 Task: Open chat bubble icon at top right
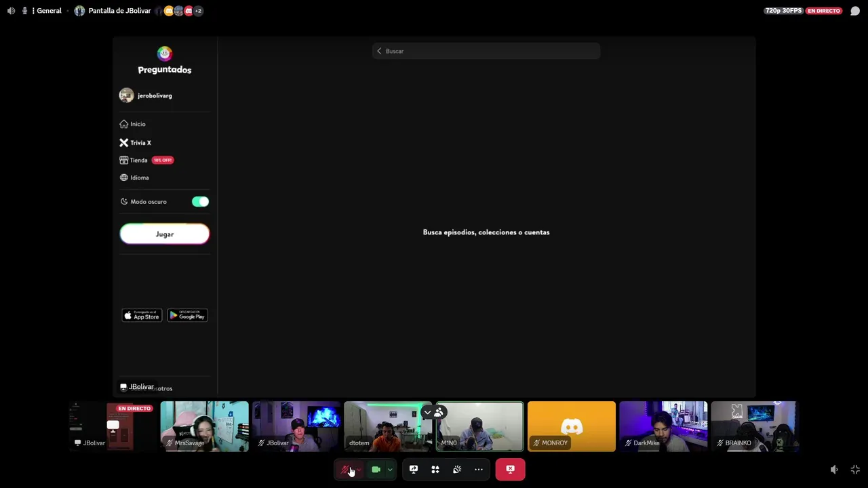[855, 11]
